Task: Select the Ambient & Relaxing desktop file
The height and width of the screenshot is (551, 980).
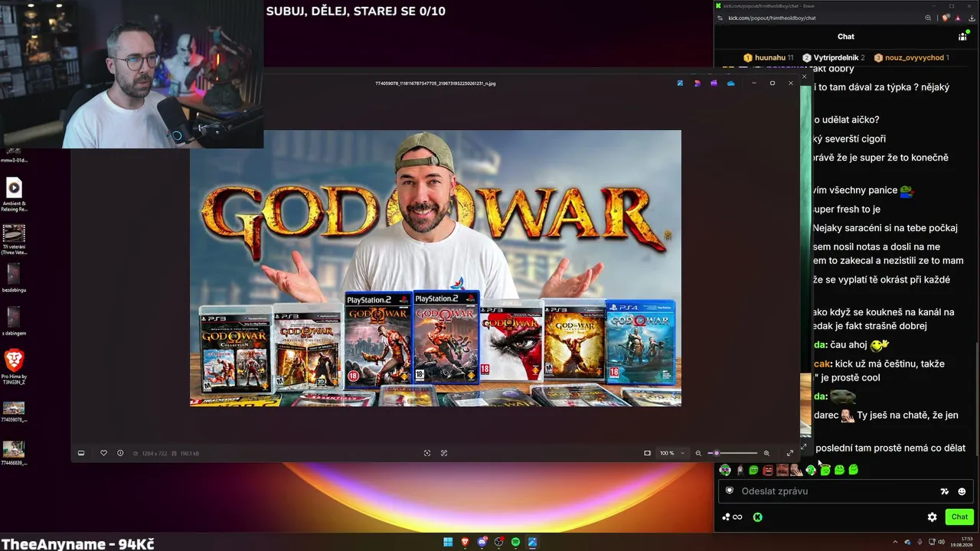Action: 14,194
